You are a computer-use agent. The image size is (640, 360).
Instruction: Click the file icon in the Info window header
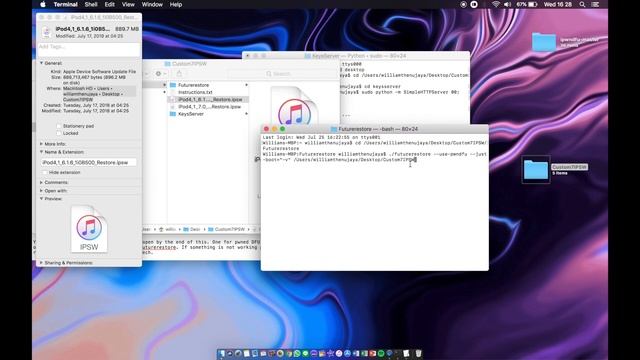tap(46, 32)
